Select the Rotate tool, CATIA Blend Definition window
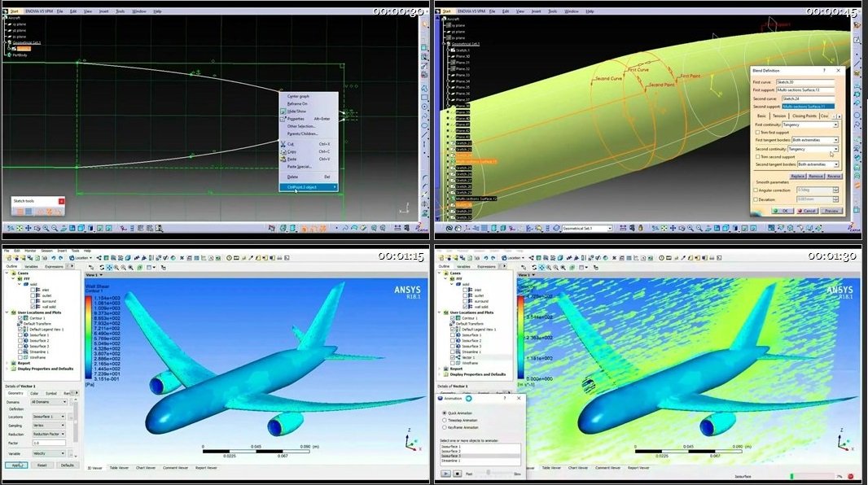The height and width of the screenshot is (485, 868). coord(682,228)
